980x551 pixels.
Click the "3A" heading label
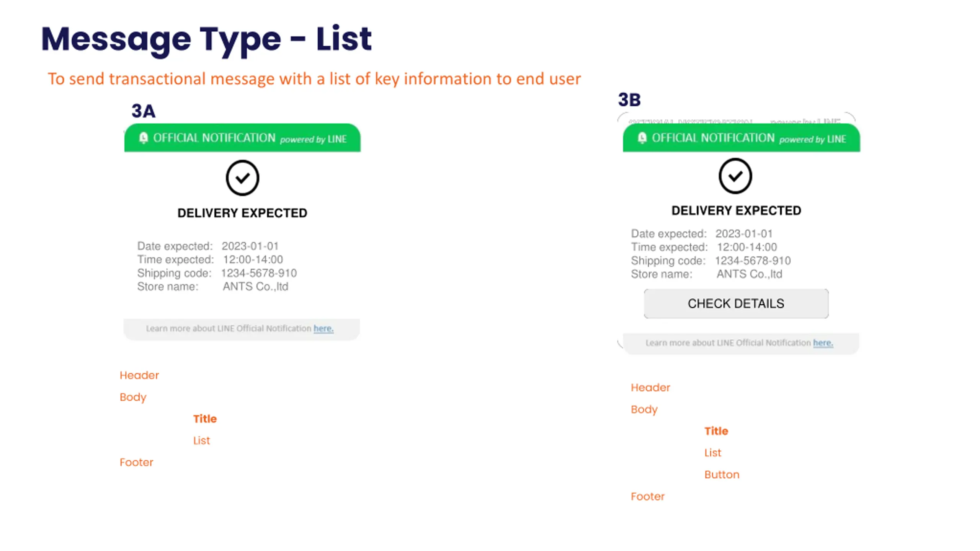click(144, 111)
